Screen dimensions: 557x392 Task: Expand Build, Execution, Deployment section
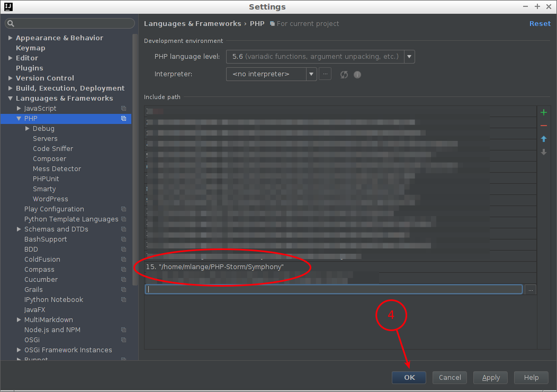(x=10, y=88)
